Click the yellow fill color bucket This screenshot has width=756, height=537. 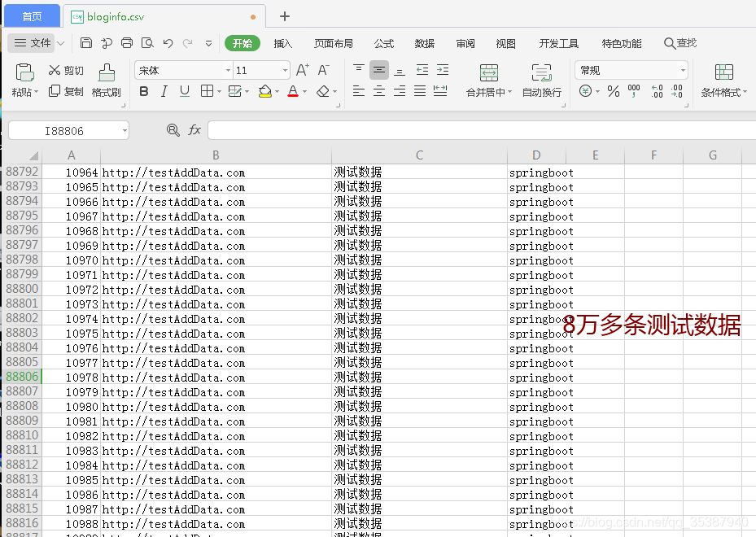pos(264,91)
